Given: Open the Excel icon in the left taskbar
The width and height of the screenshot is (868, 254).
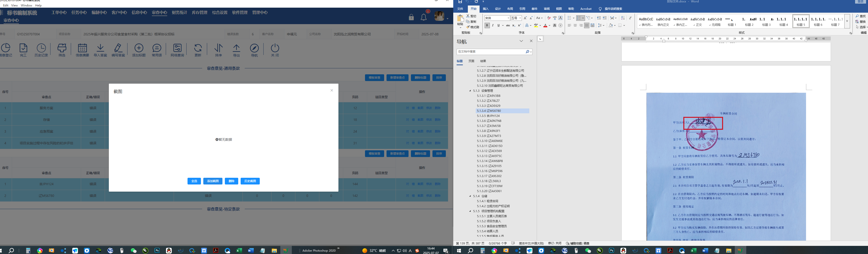Looking at the screenshot, I should coord(239,251).
